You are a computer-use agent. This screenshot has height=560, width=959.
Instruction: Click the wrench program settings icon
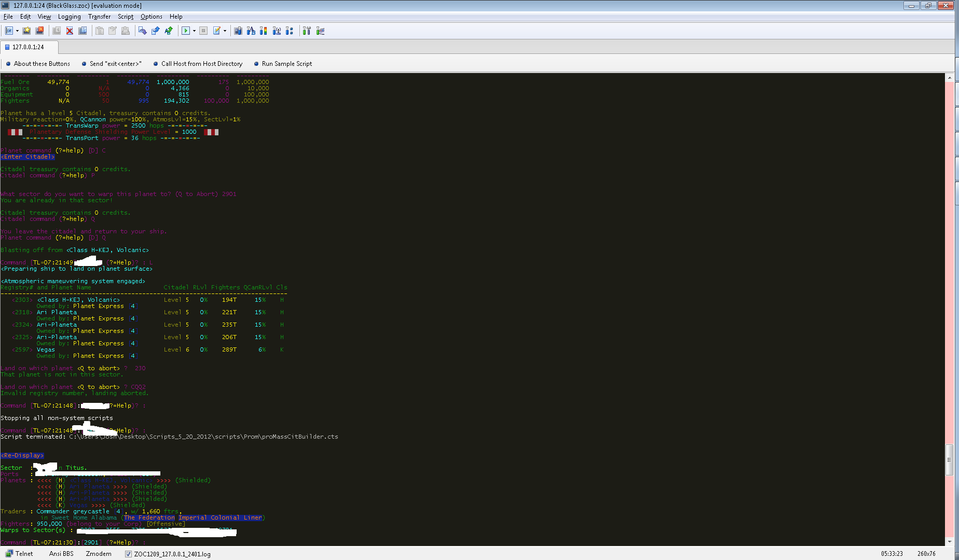pos(307,31)
